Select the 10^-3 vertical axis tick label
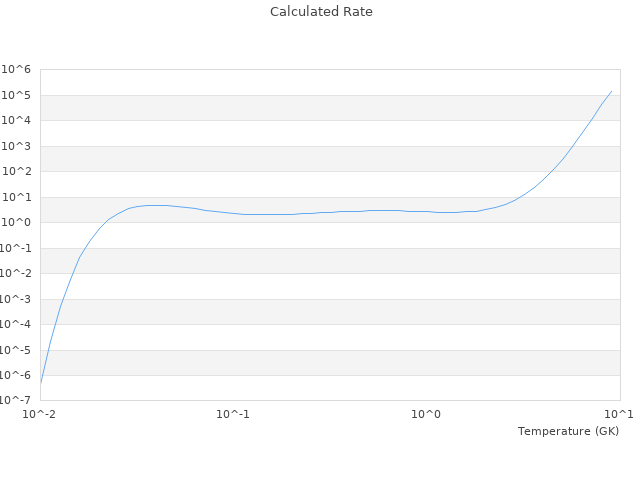 (16, 300)
